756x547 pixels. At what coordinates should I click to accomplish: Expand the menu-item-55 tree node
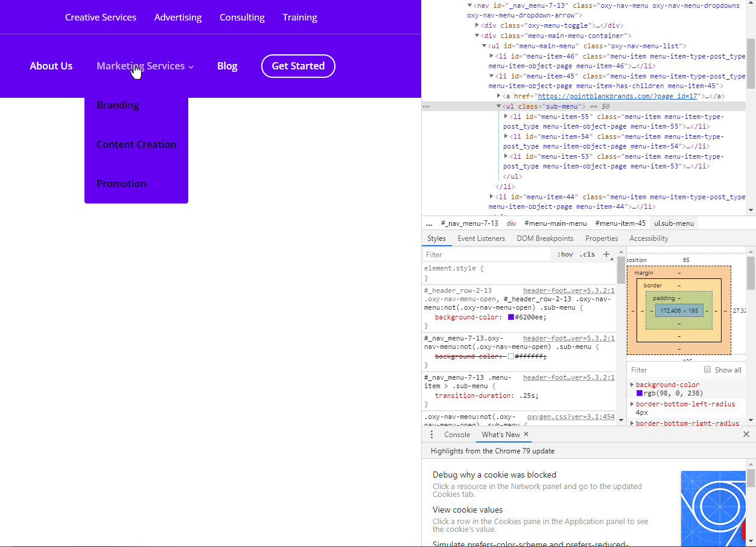click(507, 116)
